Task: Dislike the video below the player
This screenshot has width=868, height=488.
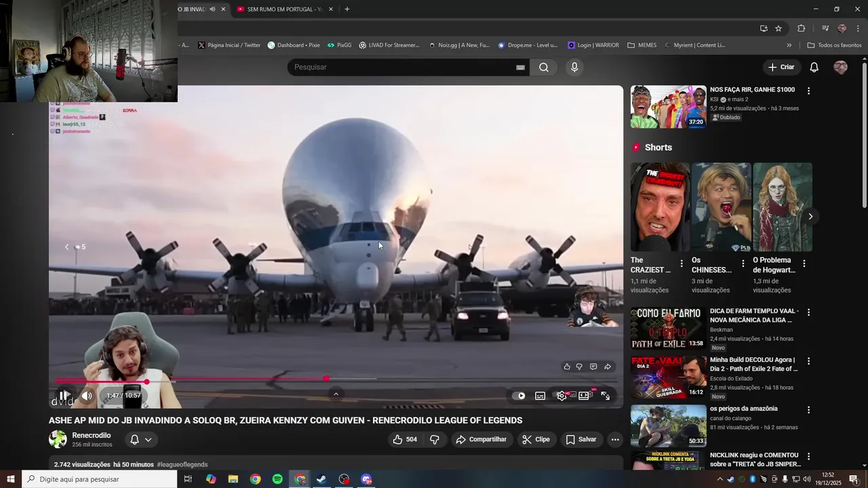Action: pos(435,439)
